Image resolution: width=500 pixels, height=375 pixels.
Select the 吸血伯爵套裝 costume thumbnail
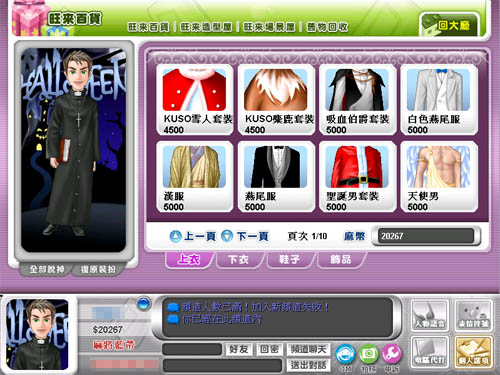(x=357, y=100)
